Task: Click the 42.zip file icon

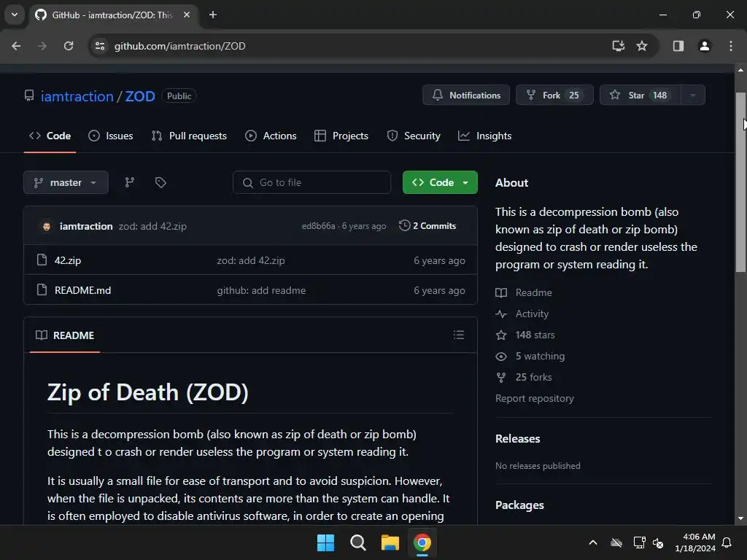Action: pos(42,260)
